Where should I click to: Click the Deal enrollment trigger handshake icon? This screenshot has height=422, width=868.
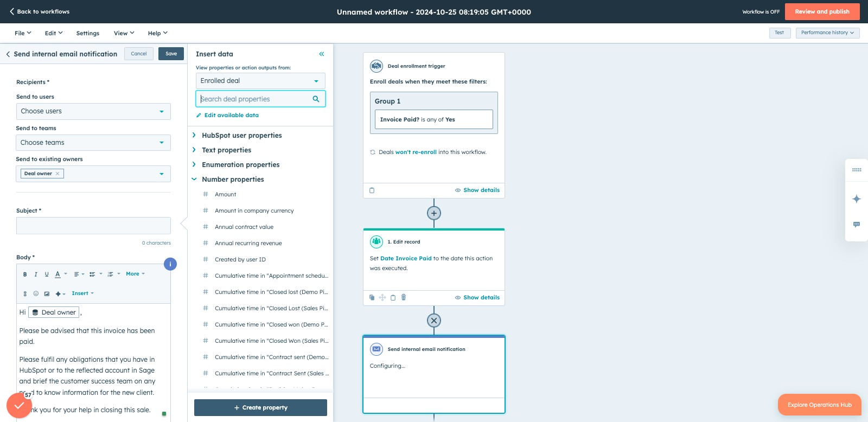[376, 66]
